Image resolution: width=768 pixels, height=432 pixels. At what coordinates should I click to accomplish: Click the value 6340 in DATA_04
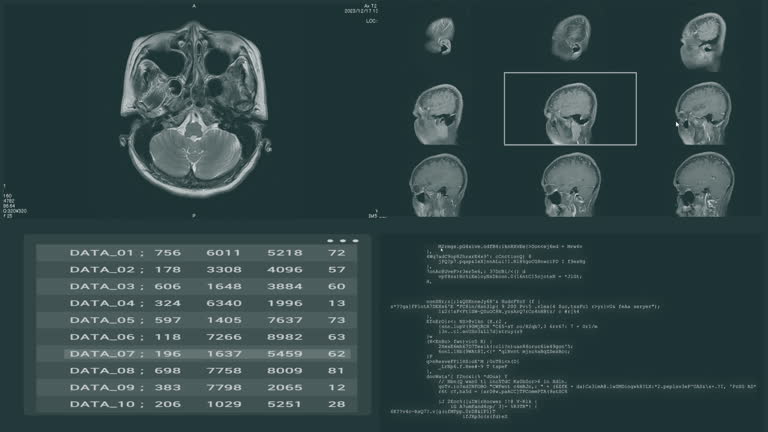pos(224,303)
